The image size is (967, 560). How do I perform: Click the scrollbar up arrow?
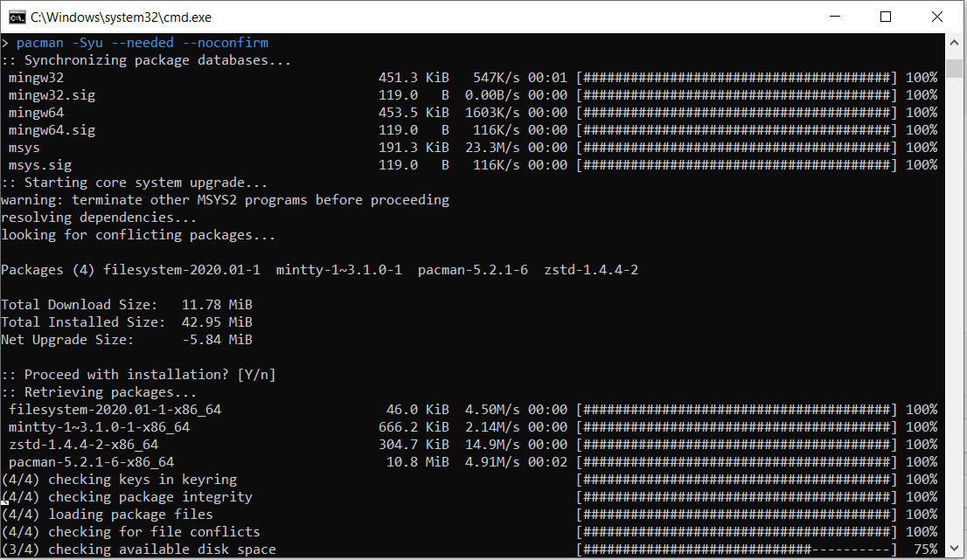(957, 41)
